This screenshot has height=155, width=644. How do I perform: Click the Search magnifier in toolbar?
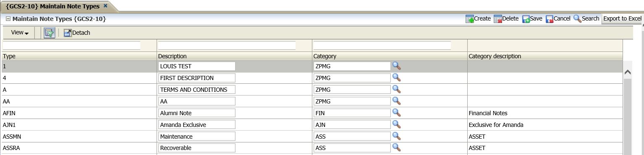[x=577, y=18]
